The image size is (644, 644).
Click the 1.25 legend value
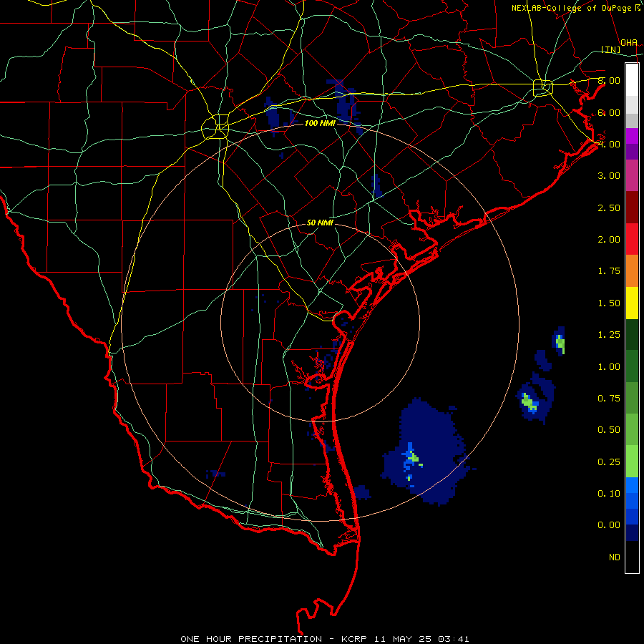tap(609, 335)
